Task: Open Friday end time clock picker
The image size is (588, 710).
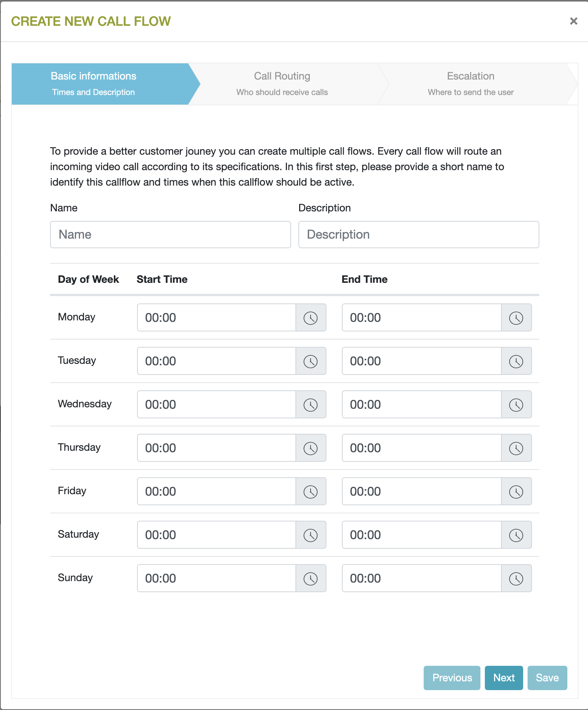Action: pyautogui.click(x=516, y=492)
